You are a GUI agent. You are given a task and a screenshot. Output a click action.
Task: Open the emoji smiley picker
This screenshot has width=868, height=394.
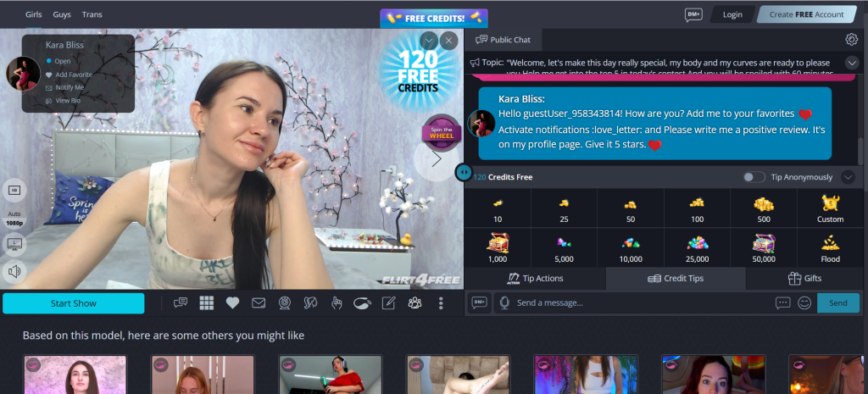click(x=804, y=302)
